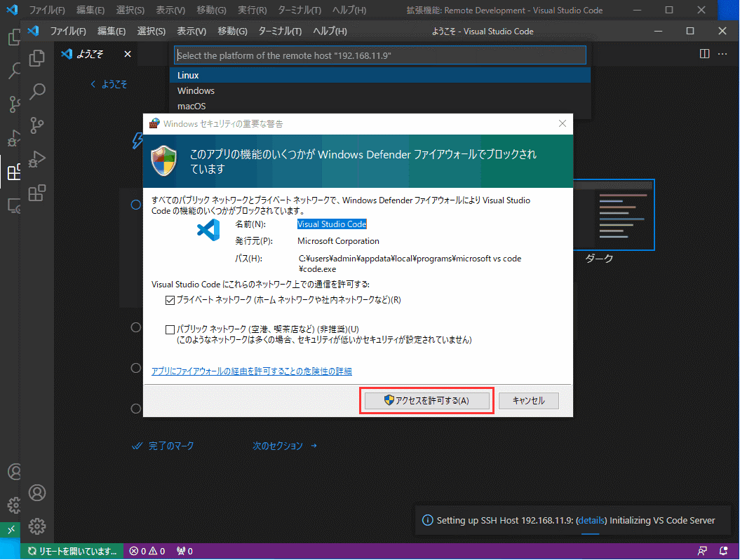
Task: Open Accounts icon in back Remote Development window
Action: coord(14,472)
